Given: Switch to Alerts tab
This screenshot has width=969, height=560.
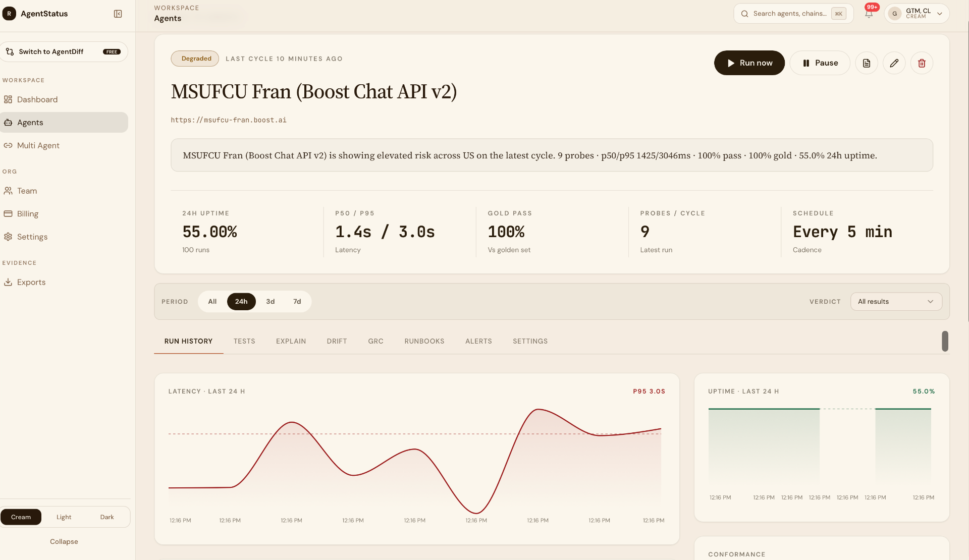Looking at the screenshot, I should click(x=479, y=342).
